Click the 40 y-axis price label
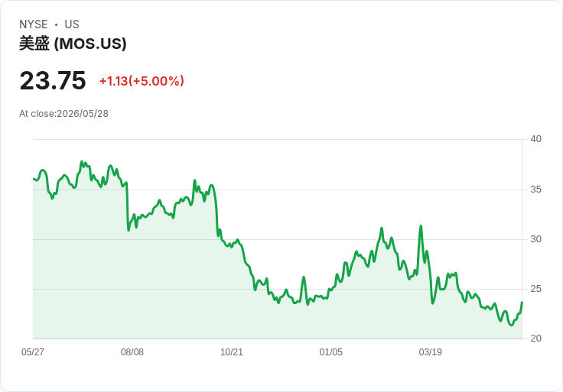 pyautogui.click(x=535, y=139)
